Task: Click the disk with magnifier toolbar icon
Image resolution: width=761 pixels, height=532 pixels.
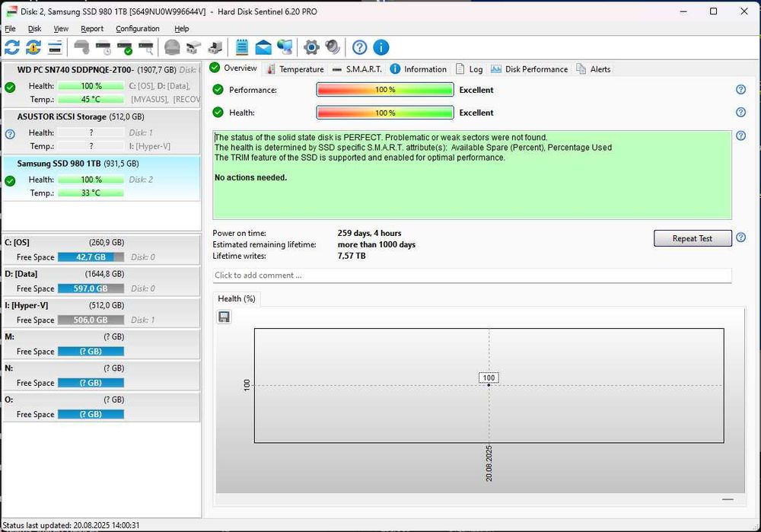Action: click(x=146, y=47)
